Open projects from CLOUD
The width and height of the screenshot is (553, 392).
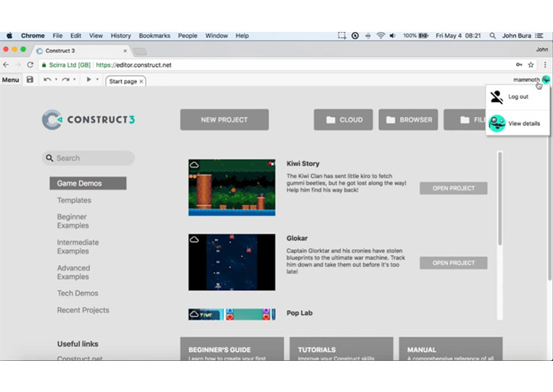(343, 120)
